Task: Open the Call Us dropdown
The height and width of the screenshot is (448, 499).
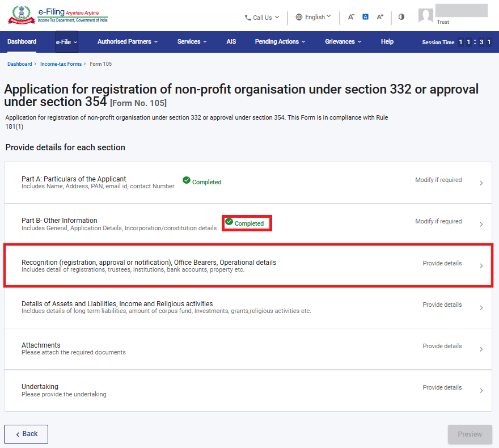Action: (x=262, y=18)
